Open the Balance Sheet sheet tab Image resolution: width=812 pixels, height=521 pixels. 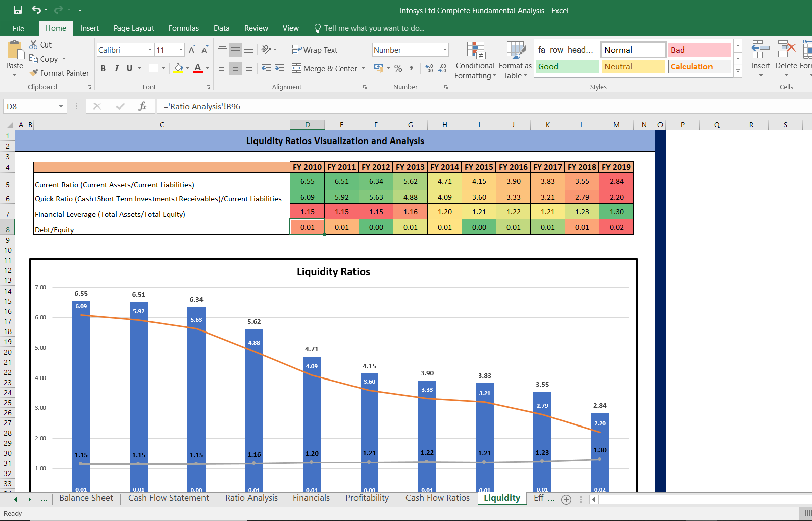pyautogui.click(x=86, y=498)
